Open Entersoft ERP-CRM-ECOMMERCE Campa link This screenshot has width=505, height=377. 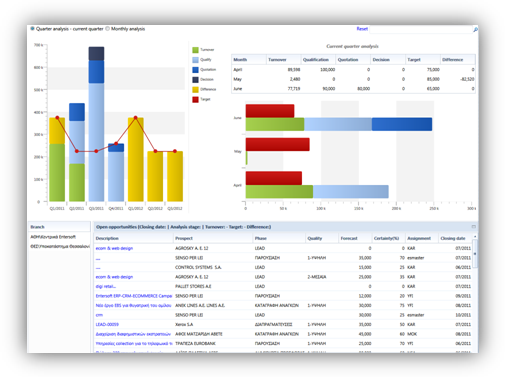coord(134,296)
